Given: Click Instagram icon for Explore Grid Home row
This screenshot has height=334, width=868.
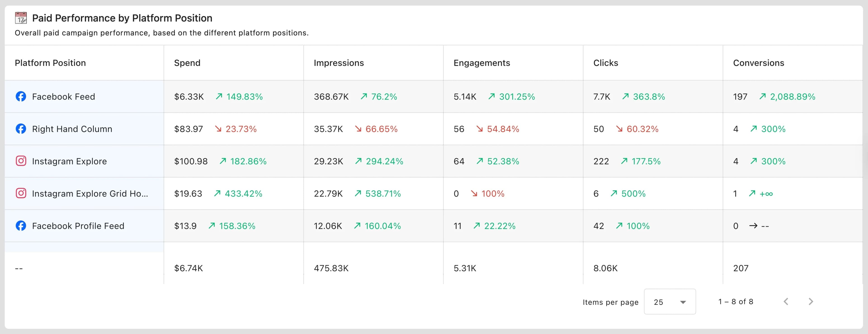Looking at the screenshot, I should 21,193.
